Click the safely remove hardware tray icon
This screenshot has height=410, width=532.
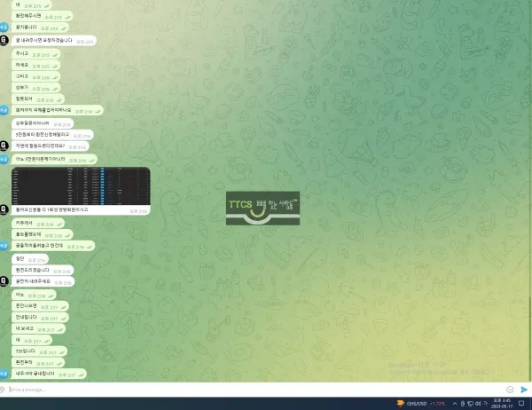coord(463,404)
